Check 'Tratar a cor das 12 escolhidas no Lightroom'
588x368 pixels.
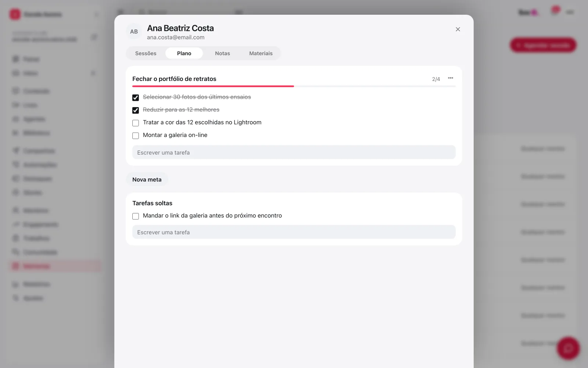[x=136, y=123]
